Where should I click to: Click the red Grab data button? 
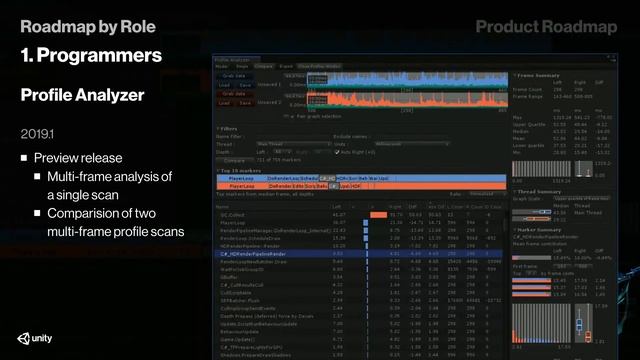[x=234, y=94]
